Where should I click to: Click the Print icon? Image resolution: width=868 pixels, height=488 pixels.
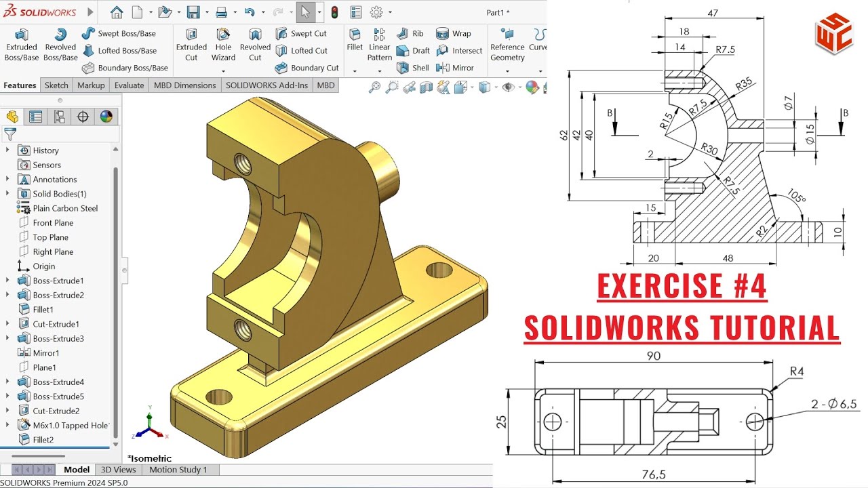pos(221,12)
